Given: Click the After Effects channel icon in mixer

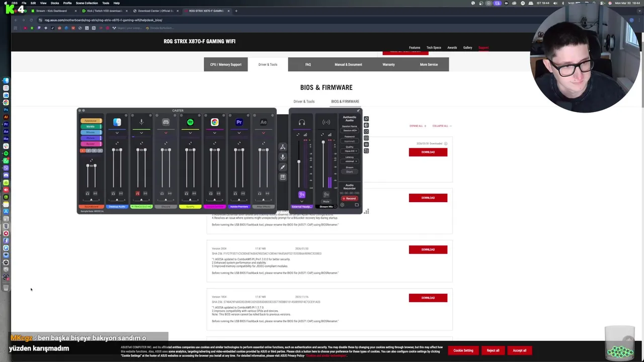Looking at the screenshot, I should click(263, 122).
